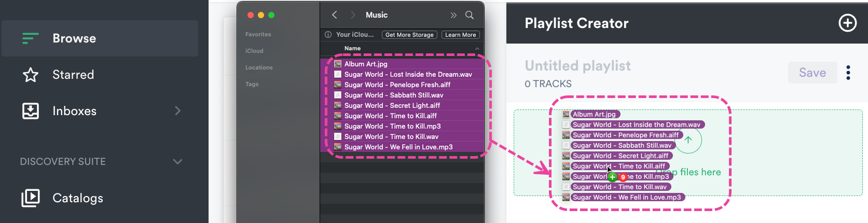The width and height of the screenshot is (868, 223).
Task: Add new playlist with plus circle icon
Action: [848, 23]
